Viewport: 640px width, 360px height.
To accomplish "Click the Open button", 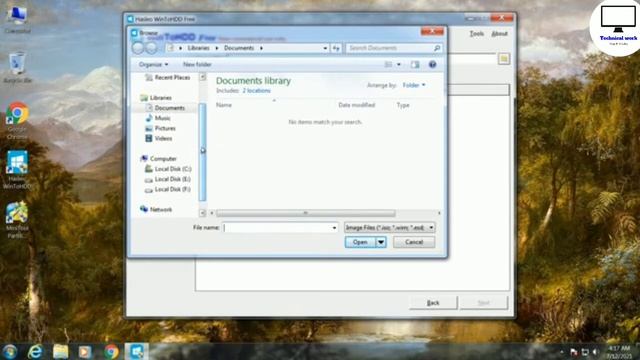I will point(360,242).
